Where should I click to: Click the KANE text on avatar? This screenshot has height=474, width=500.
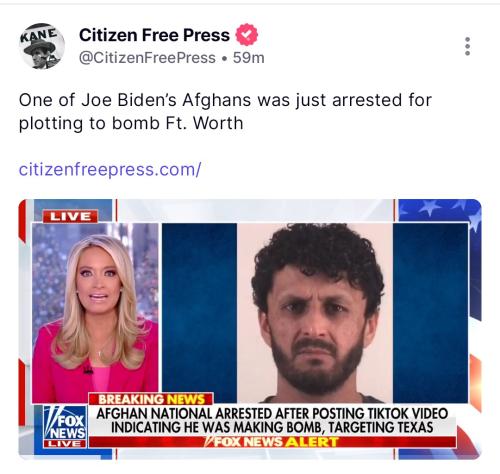(38, 34)
